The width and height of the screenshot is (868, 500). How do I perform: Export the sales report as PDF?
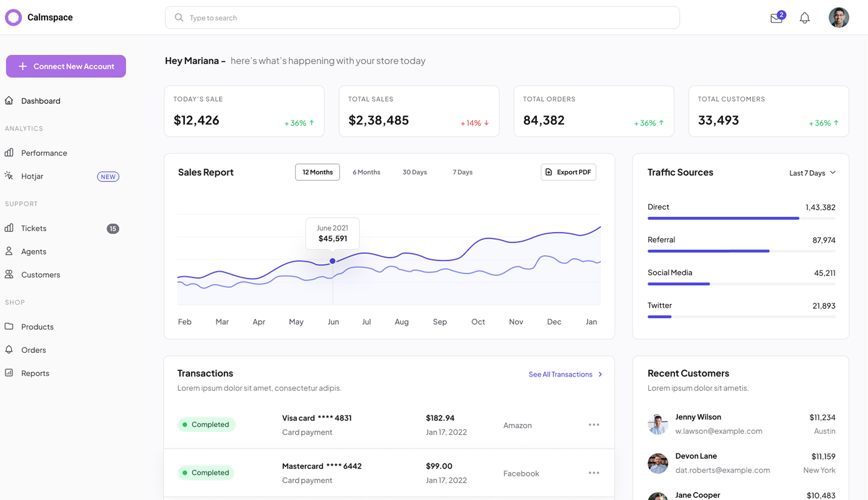click(x=568, y=172)
